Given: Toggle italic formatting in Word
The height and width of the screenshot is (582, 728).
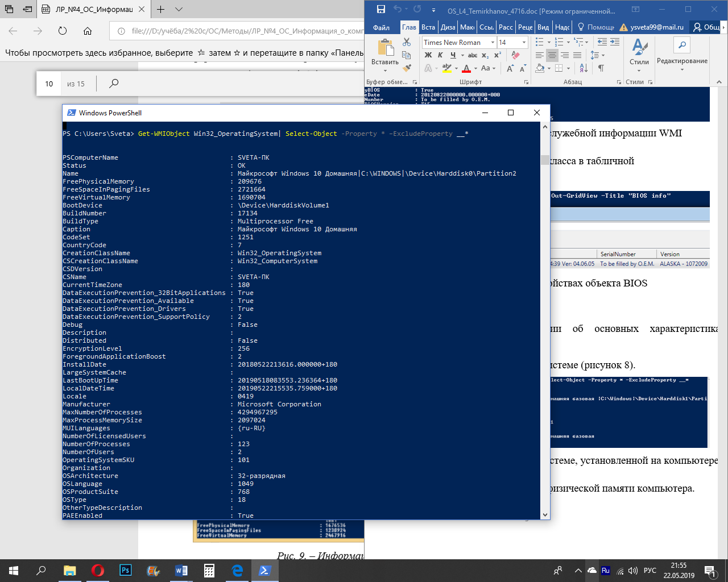Looking at the screenshot, I should [440, 55].
